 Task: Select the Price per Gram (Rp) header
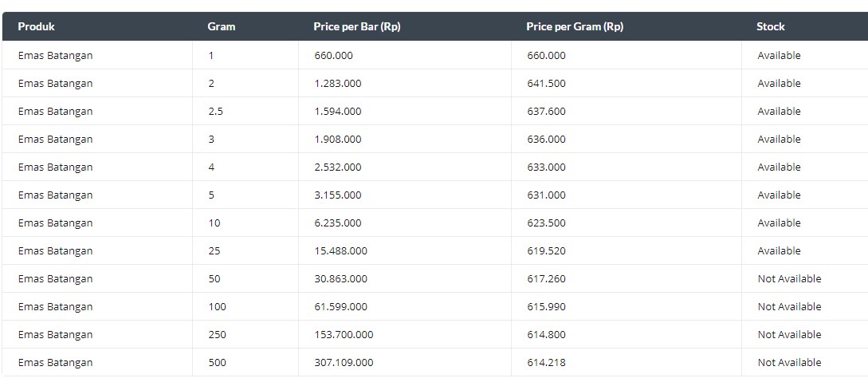pos(575,26)
